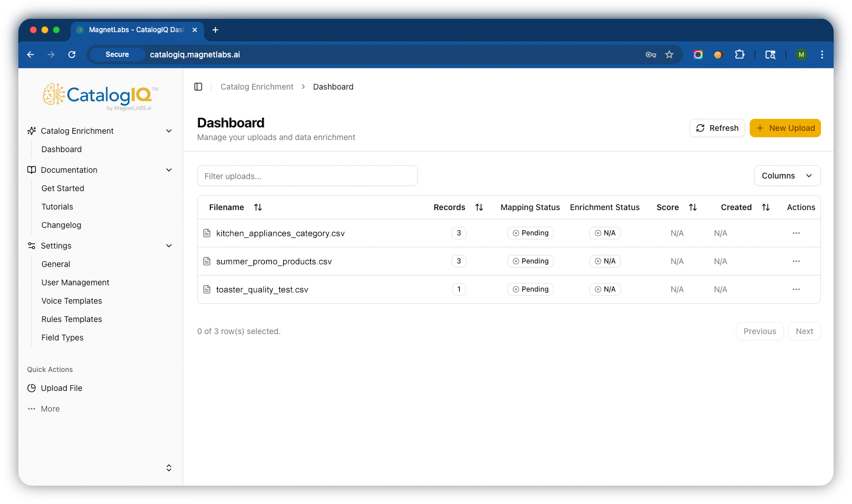Go back with browser back arrow
Screen dimensions: 852x504
click(x=30, y=55)
